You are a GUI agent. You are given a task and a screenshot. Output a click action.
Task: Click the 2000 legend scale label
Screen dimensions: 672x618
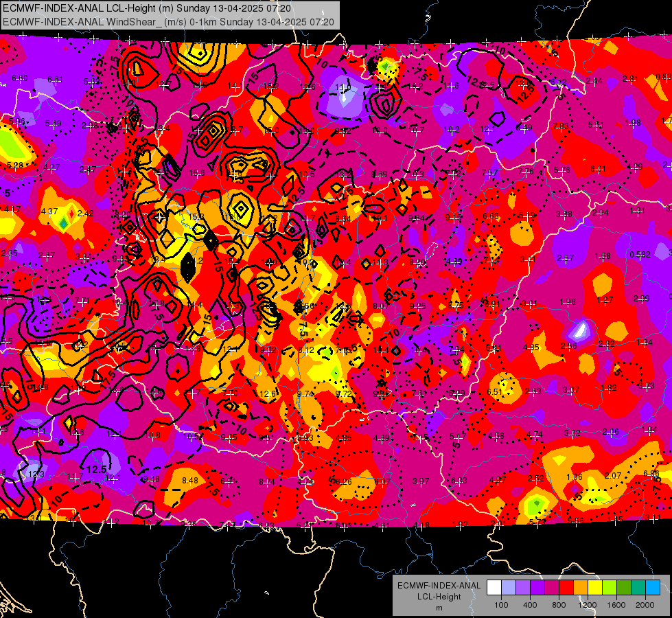(x=645, y=605)
